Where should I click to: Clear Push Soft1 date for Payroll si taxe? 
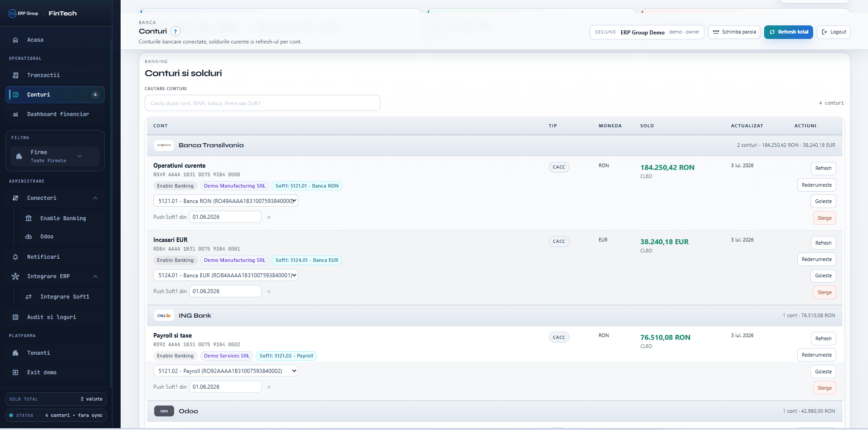pyautogui.click(x=269, y=387)
